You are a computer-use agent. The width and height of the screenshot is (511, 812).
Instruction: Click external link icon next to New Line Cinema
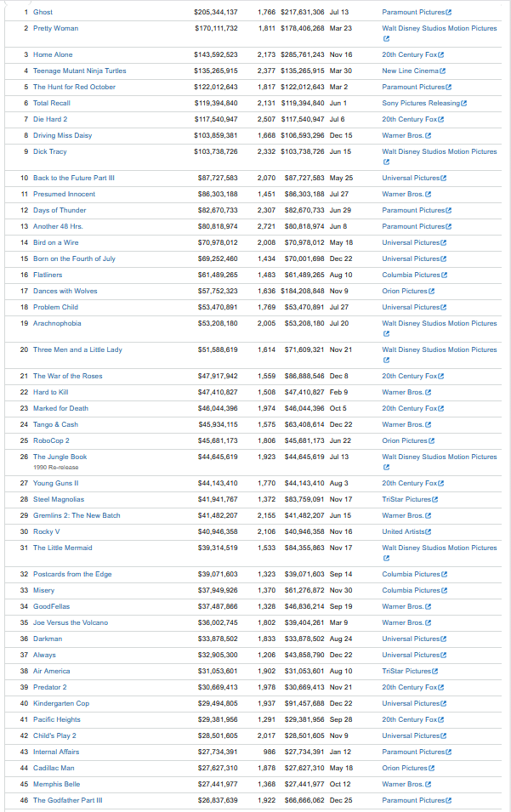[443, 71]
